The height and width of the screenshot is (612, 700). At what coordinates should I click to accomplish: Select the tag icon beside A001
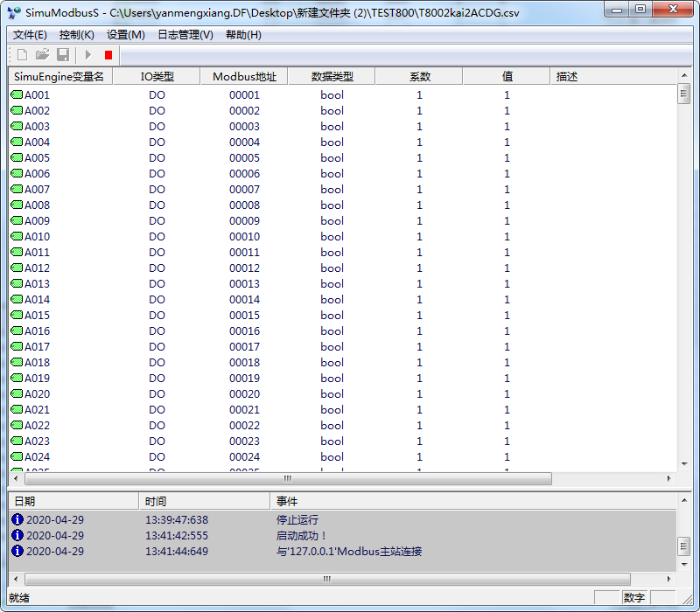click(x=17, y=95)
